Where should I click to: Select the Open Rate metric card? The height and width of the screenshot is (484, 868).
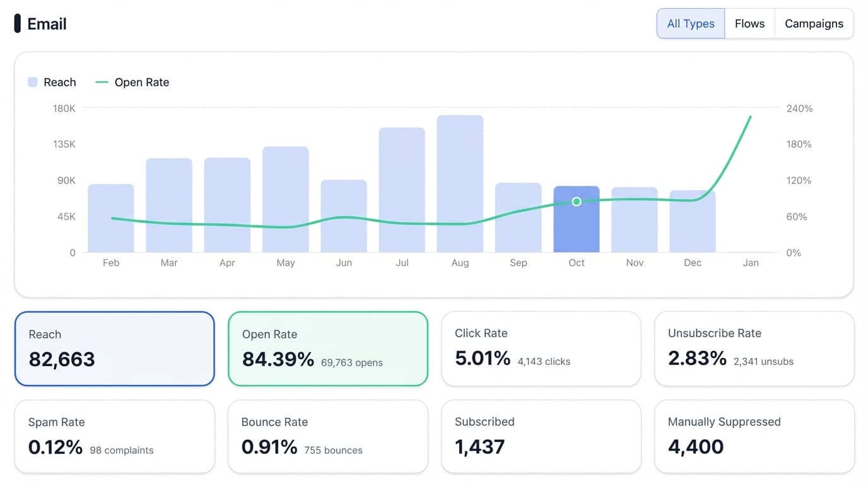327,348
